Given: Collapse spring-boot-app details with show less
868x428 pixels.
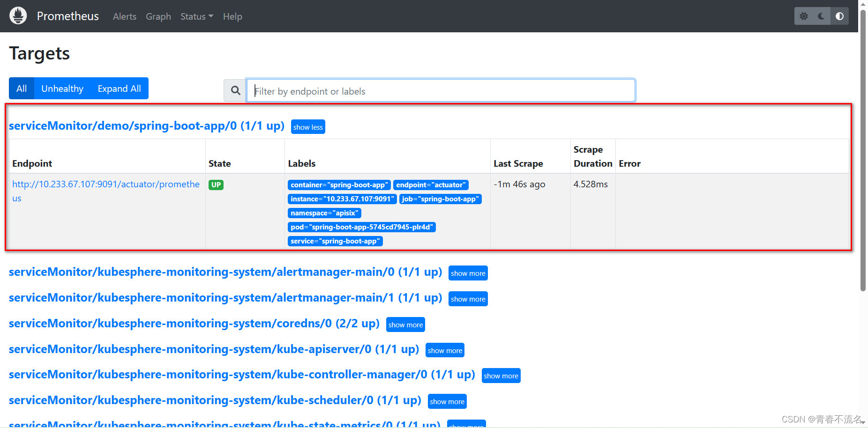Looking at the screenshot, I should coord(307,126).
